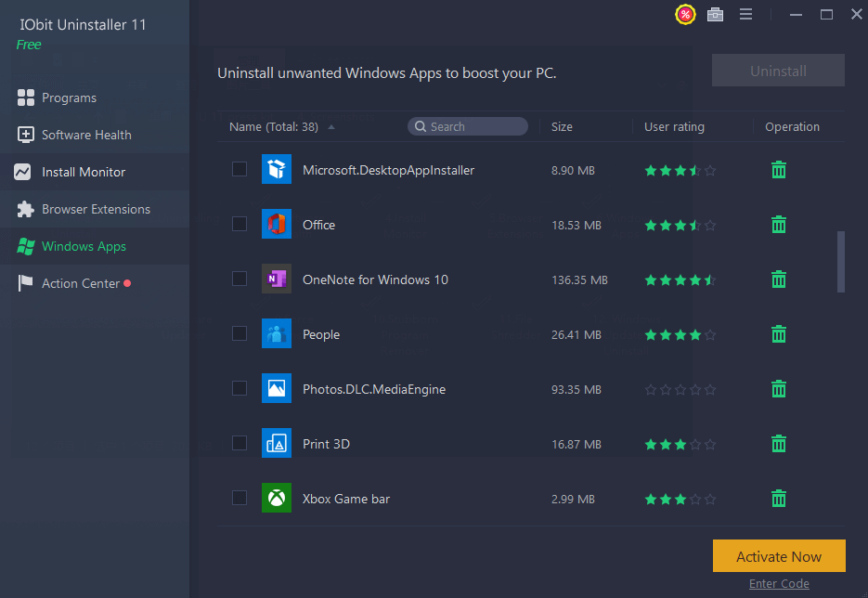This screenshot has height=598, width=868.
Task: Open Browser Extensions section
Action: pos(95,209)
